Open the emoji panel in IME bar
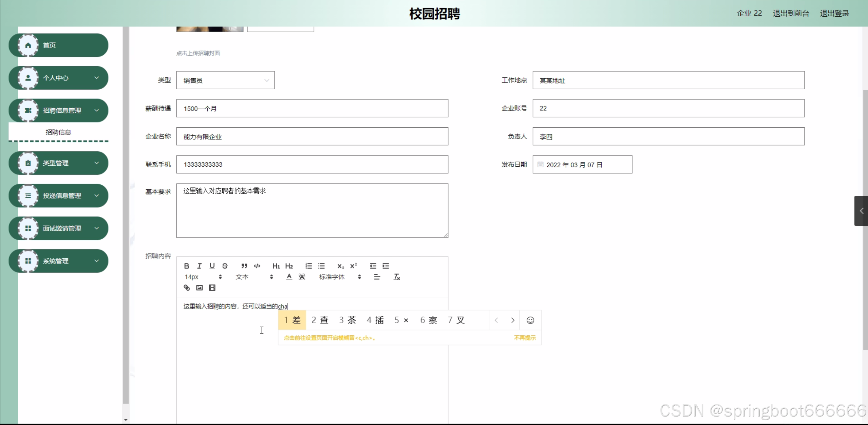Image resolution: width=868 pixels, height=425 pixels. click(x=530, y=320)
